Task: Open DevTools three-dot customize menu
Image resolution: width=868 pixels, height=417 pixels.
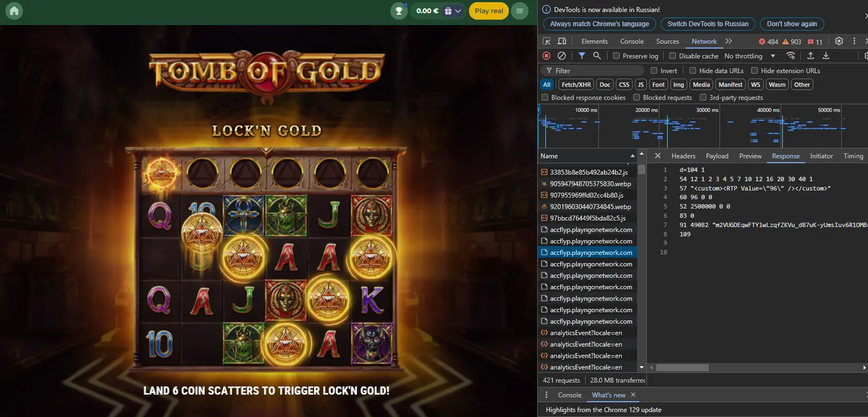Action: 854,41
